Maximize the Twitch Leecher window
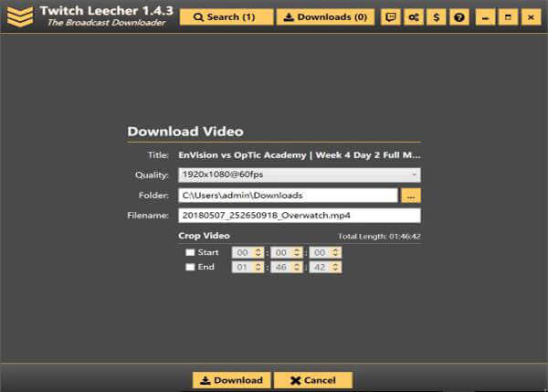Screen dimensions: 548x392 click(508, 17)
